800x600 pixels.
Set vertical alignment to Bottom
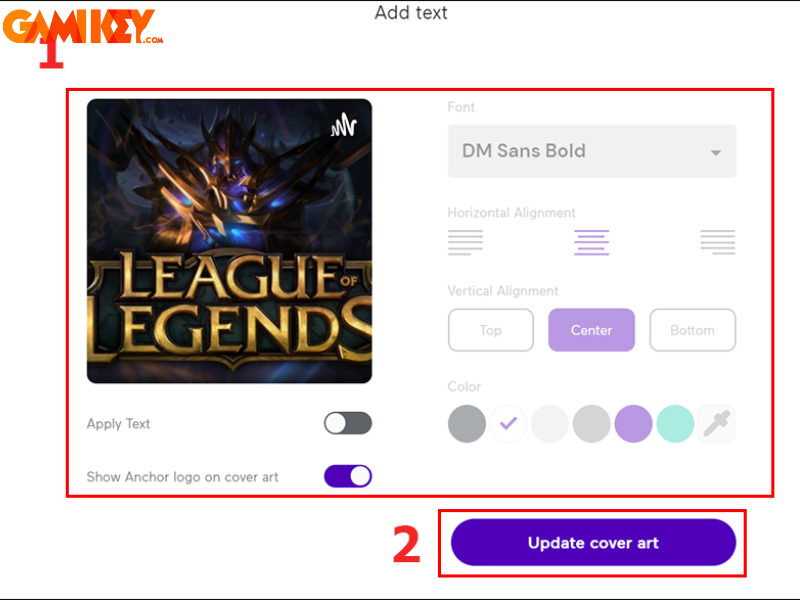pyautogui.click(x=693, y=330)
